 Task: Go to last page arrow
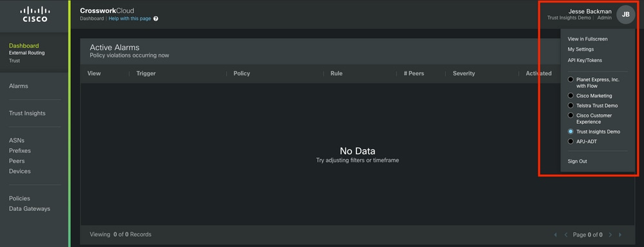tap(620, 235)
